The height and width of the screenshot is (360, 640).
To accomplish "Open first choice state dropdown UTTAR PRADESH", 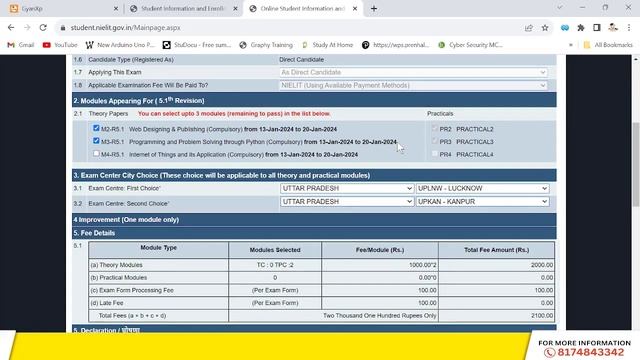I will 347,188.
